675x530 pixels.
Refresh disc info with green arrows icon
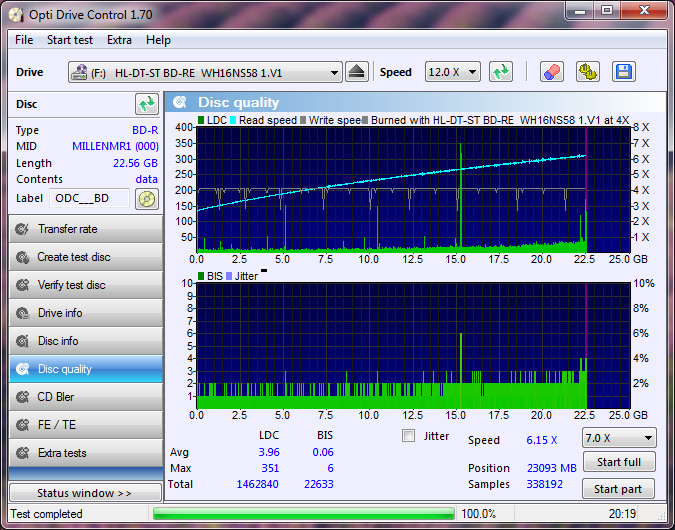(147, 104)
